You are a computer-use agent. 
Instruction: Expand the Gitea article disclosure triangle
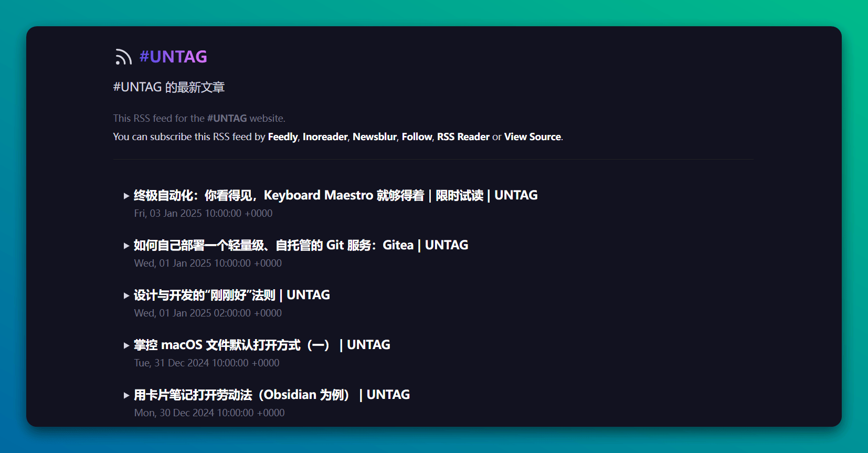pyautogui.click(x=126, y=246)
